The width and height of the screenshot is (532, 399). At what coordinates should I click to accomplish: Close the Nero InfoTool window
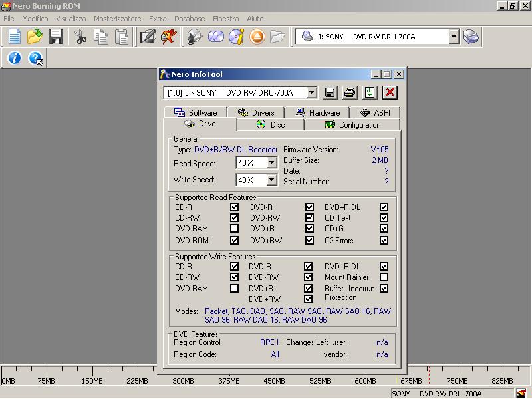click(x=399, y=74)
